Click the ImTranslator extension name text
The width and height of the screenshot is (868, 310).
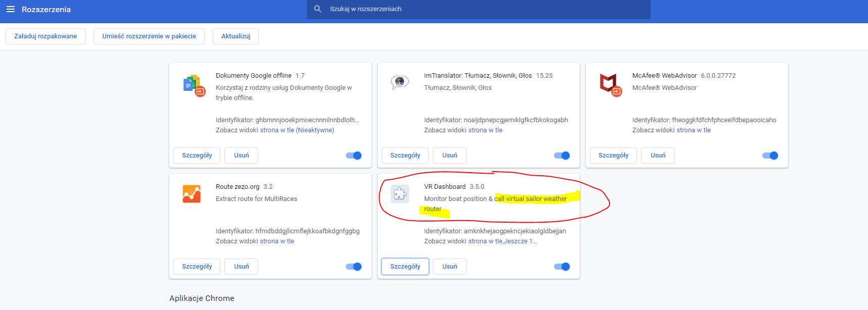click(478, 76)
